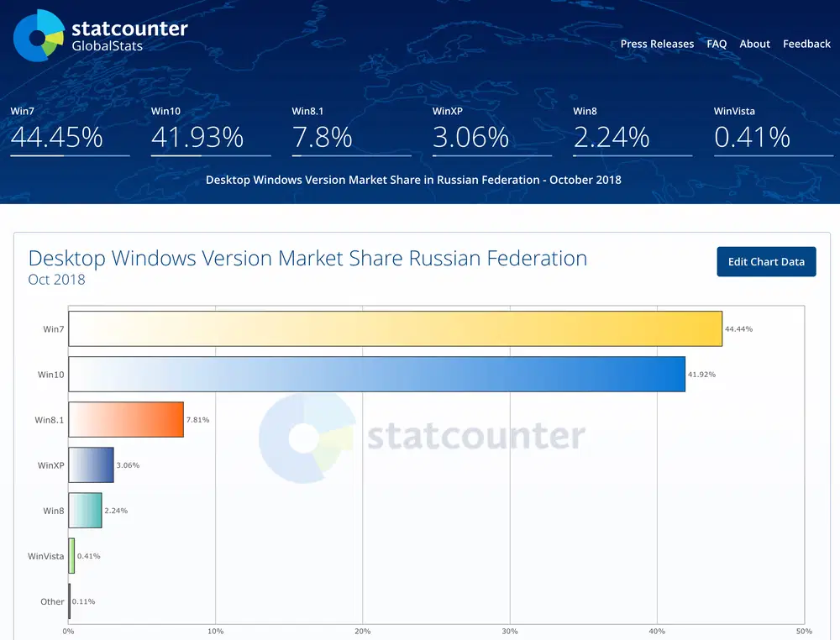Click the teal Win8 chart bar
Image resolution: width=840 pixels, height=640 pixels.
[85, 510]
